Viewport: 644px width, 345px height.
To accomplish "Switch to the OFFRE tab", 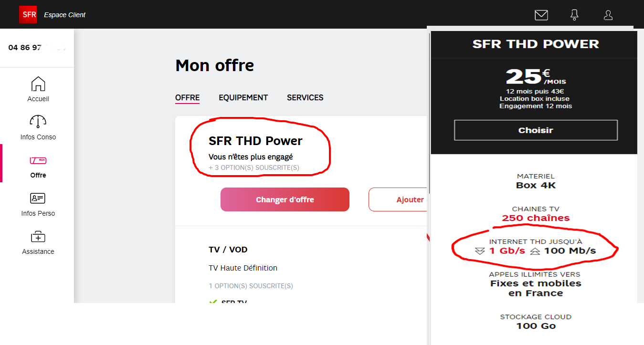I will click(x=187, y=97).
